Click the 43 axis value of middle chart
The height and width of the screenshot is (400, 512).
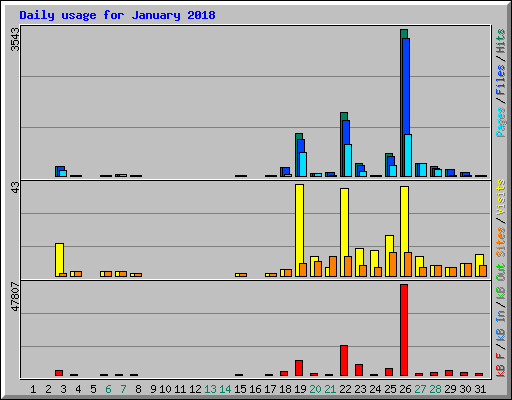coord(15,187)
